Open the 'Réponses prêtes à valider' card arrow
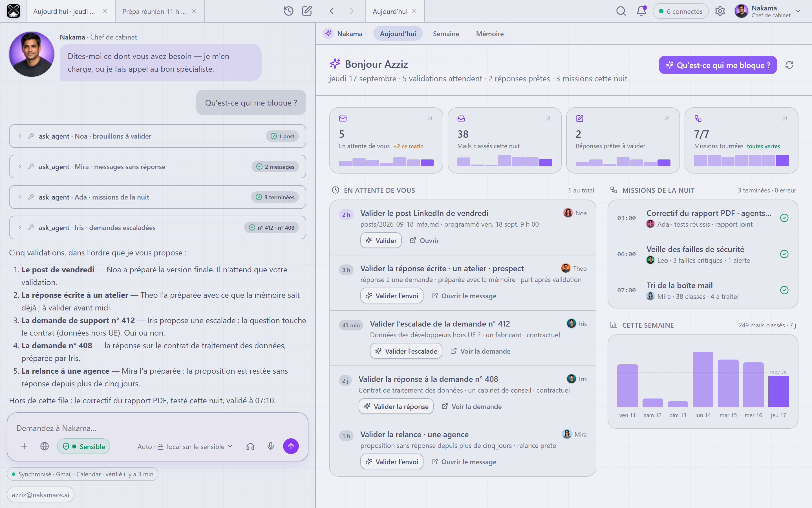 pyautogui.click(x=667, y=119)
